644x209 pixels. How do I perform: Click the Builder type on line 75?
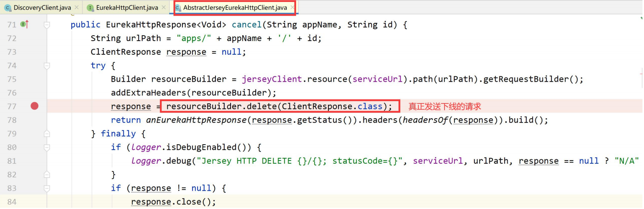pos(128,79)
